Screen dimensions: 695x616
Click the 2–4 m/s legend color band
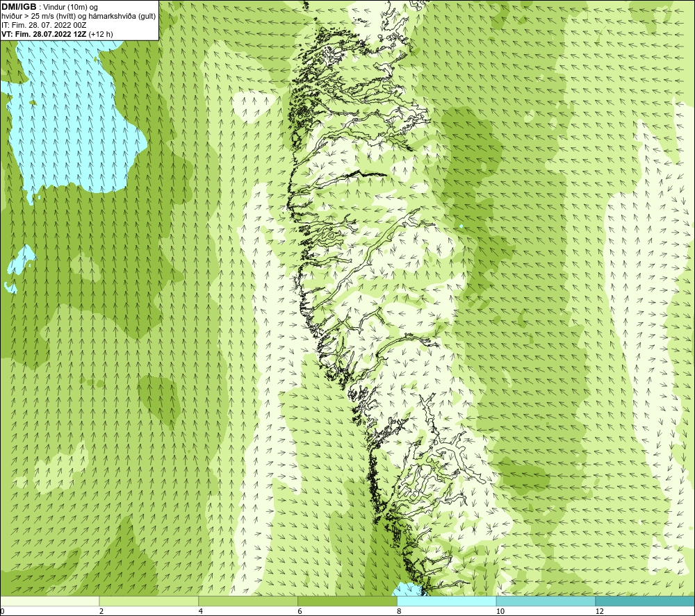pyautogui.click(x=149, y=601)
